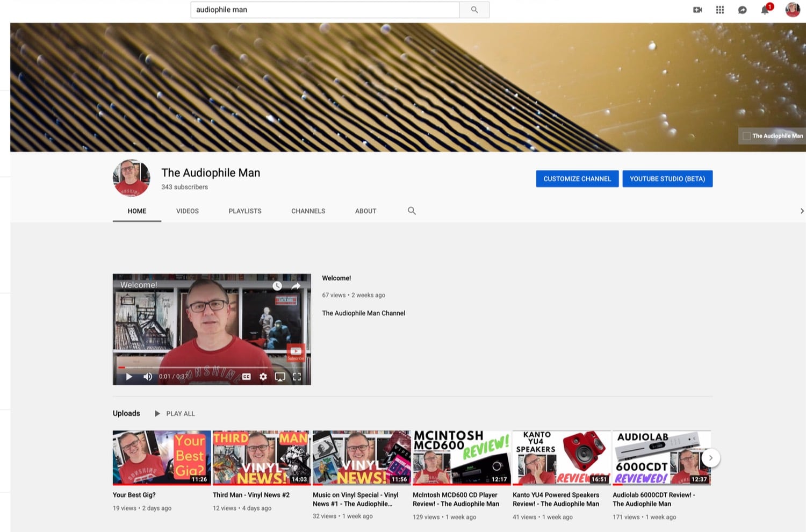This screenshot has width=806, height=532.
Task: Click the 171 views · 1 week ago text
Action: tap(644, 517)
